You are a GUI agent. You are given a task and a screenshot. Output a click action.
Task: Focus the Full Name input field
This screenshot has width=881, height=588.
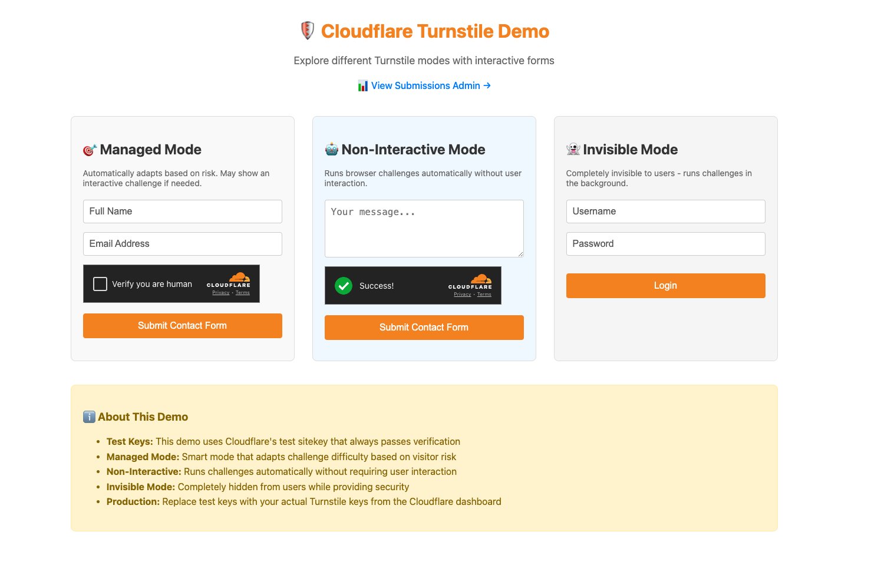183,212
